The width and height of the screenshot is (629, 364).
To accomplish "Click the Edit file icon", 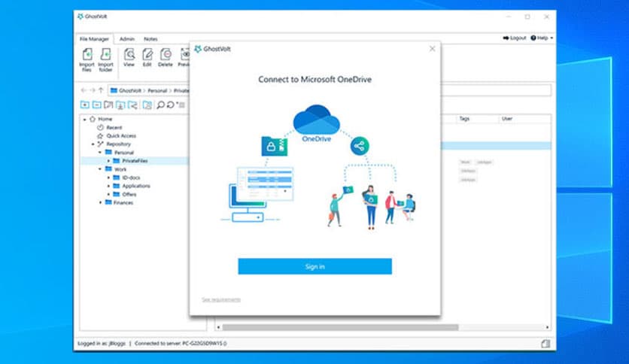I will pyautogui.click(x=147, y=54).
